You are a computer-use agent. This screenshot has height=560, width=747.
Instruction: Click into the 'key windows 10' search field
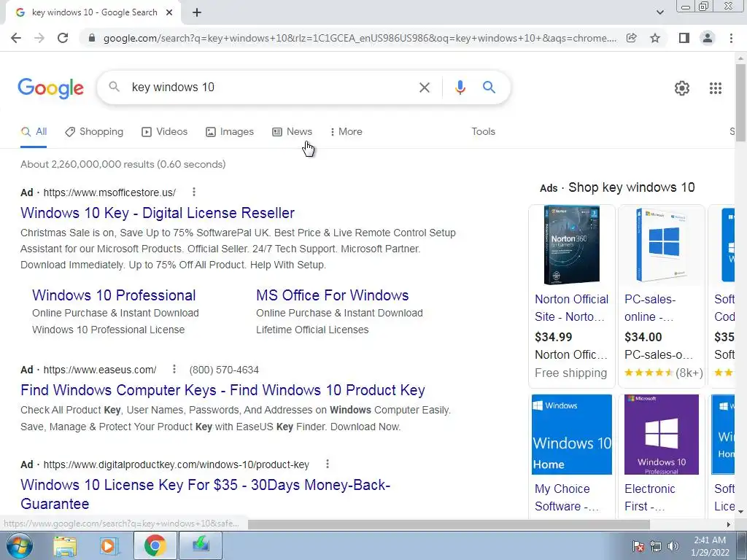[x=269, y=87]
